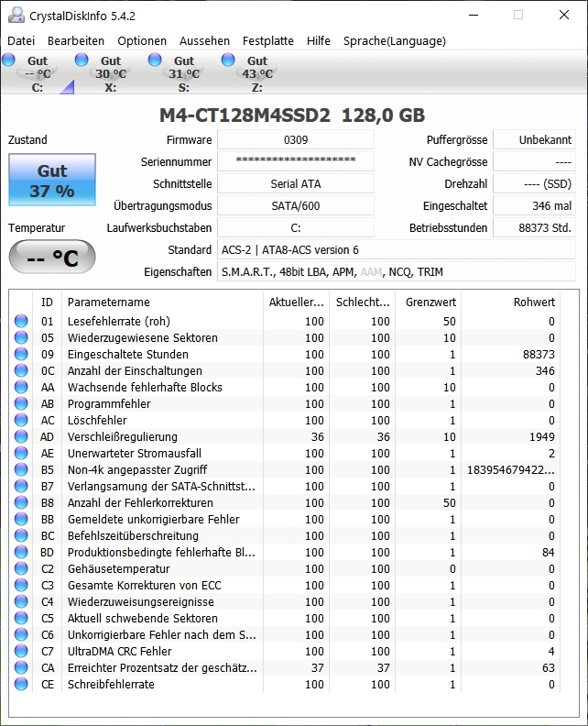Viewport: 588px width, 726px height.
Task: Click status icon of Wiederzuweisungsereignisse row
Action: tap(21, 601)
